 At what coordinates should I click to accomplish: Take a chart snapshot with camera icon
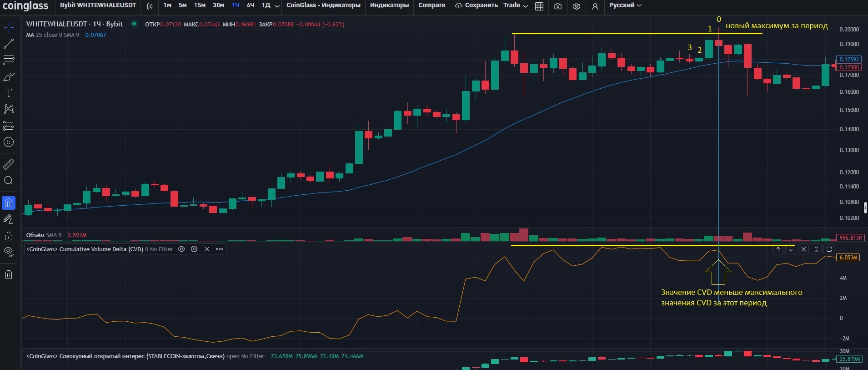(558, 6)
